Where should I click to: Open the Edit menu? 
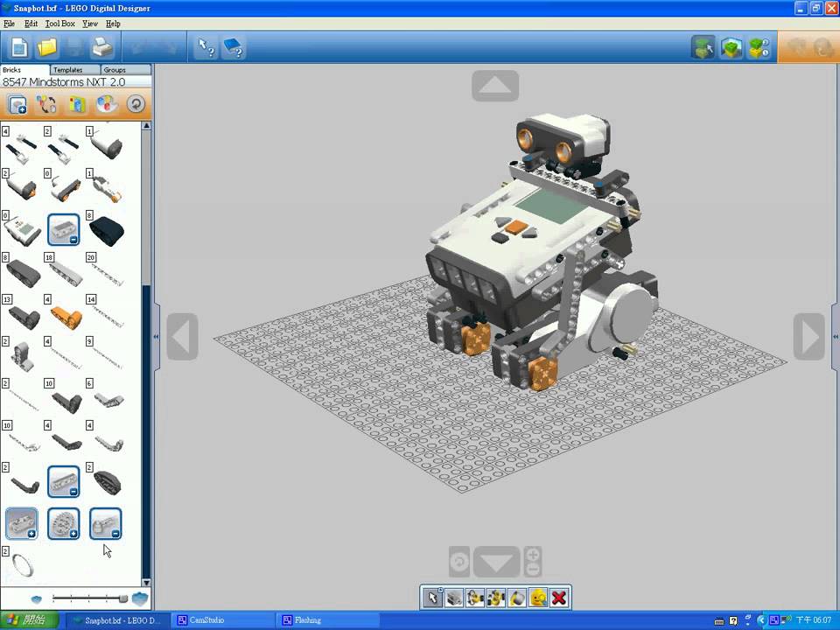click(x=31, y=24)
